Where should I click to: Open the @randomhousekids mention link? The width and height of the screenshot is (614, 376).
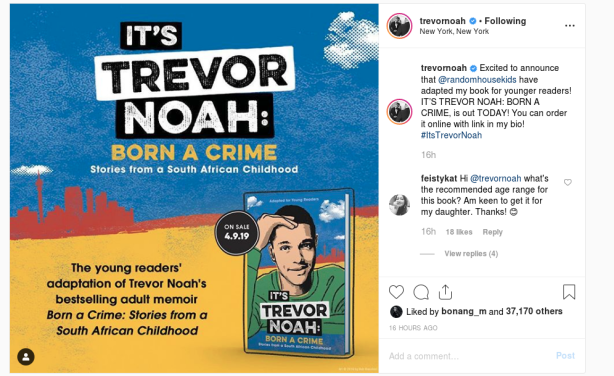coord(477,80)
